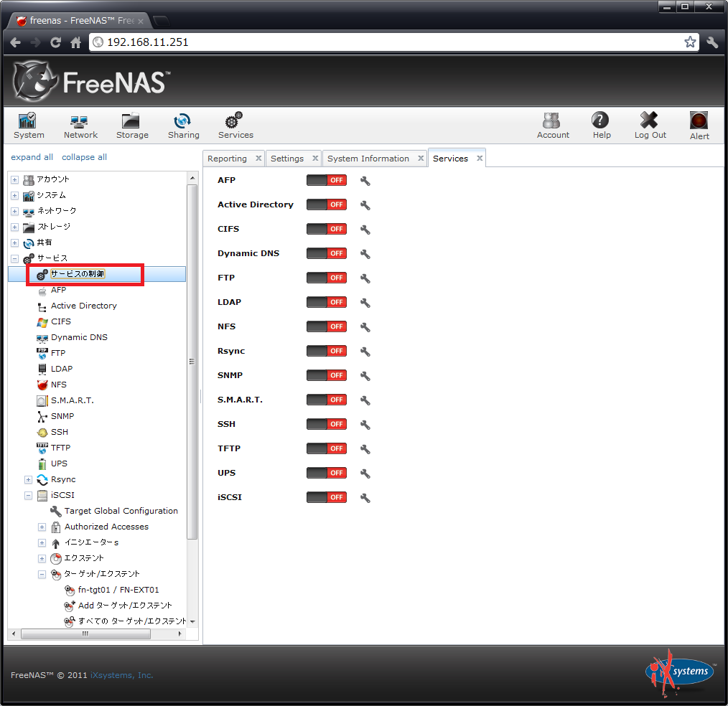Expand the システム tree node
Viewport: 728px width, 706px height.
click(15, 195)
